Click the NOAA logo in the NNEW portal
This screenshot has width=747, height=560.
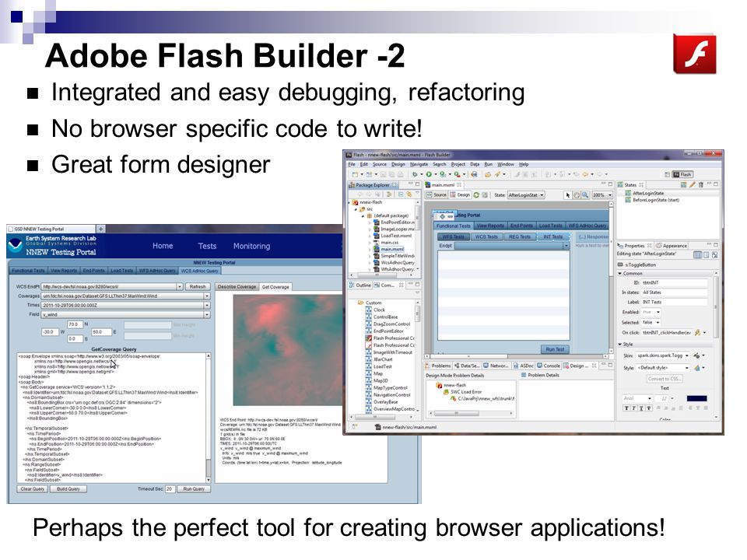(x=16, y=245)
